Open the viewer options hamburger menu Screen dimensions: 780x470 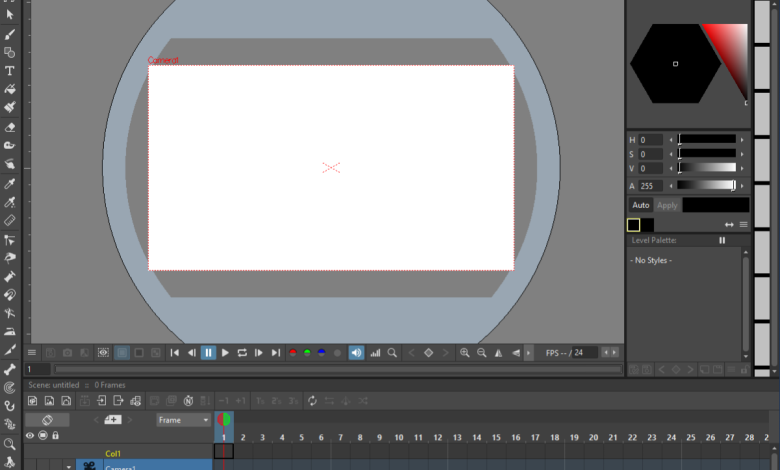(x=32, y=353)
